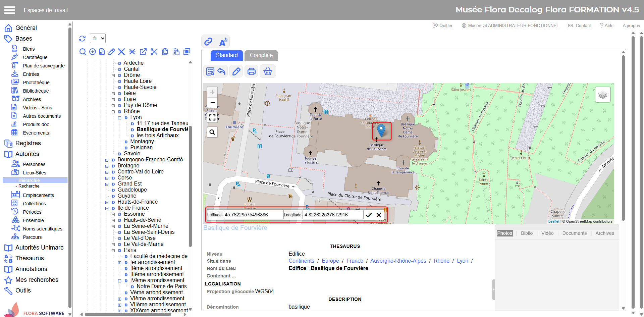Click the basket icon in record toolbar
Image resolution: width=644 pixels, height=317 pixels.
coord(268,71)
